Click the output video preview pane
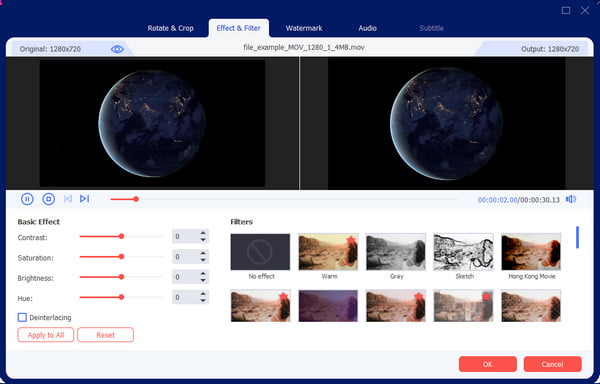 (x=447, y=123)
